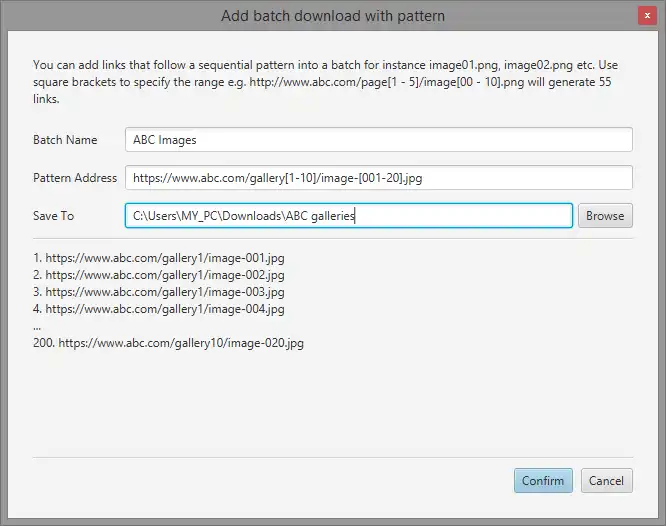
Task: Click the empty area below the link preview
Action: click(x=332, y=400)
